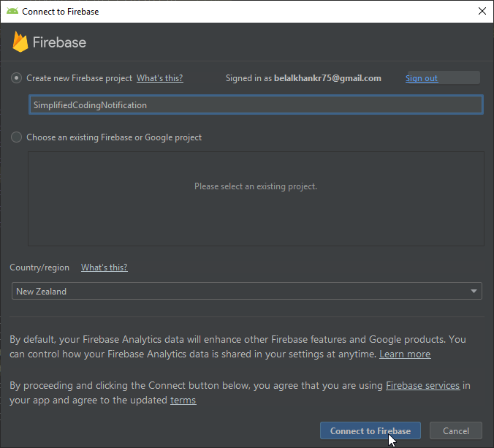Open the Firebase services link
494x448 pixels.
pyautogui.click(x=422, y=385)
